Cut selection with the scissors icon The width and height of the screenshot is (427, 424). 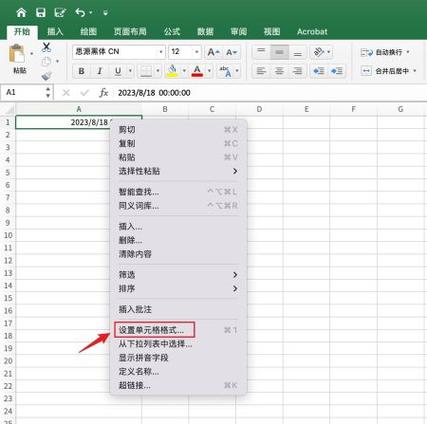coord(46,47)
